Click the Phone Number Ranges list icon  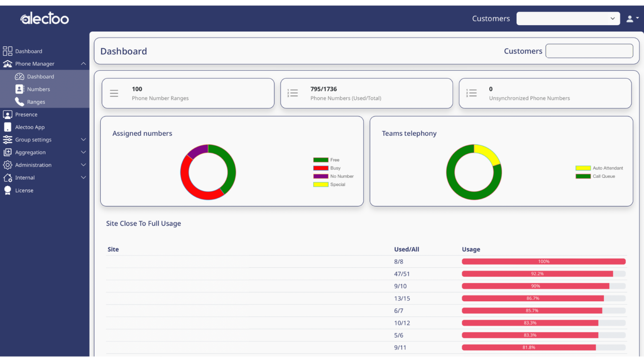coord(114,93)
